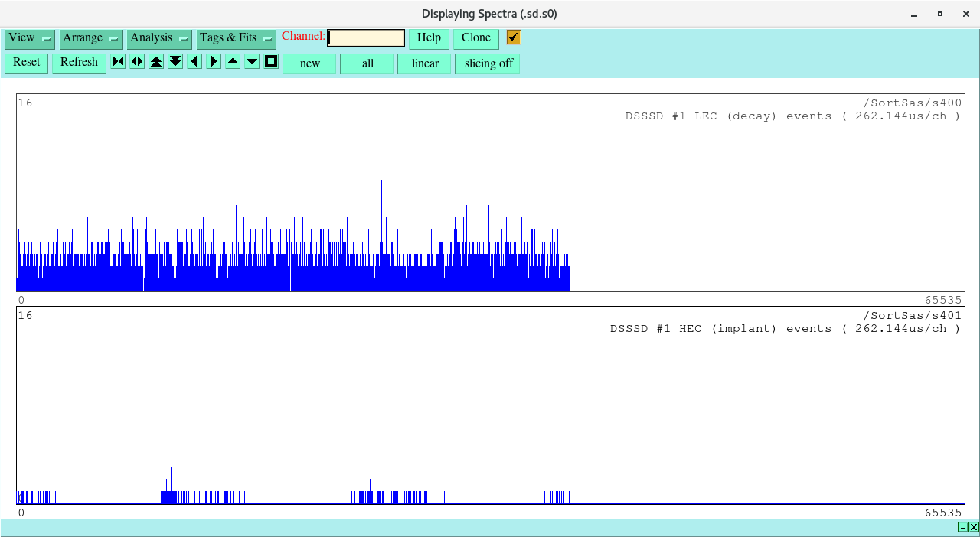
Task: Expand the Arrange dropdown menu
Action: 91,38
